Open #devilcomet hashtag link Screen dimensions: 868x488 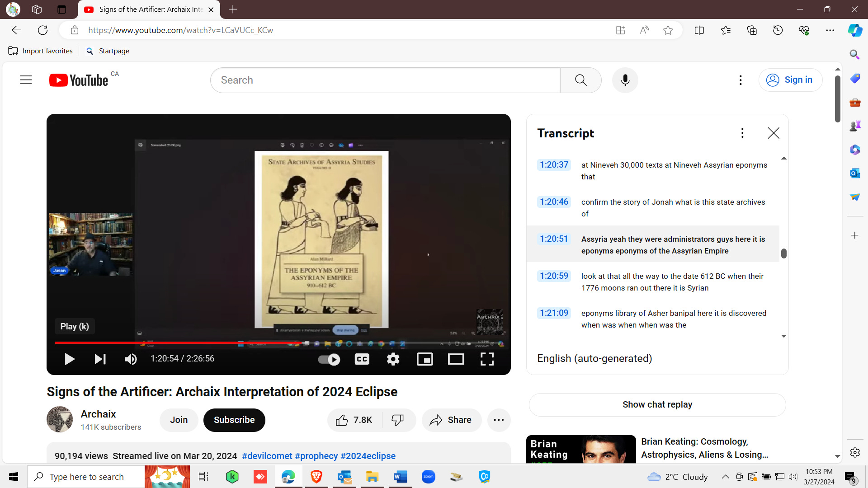click(267, 456)
